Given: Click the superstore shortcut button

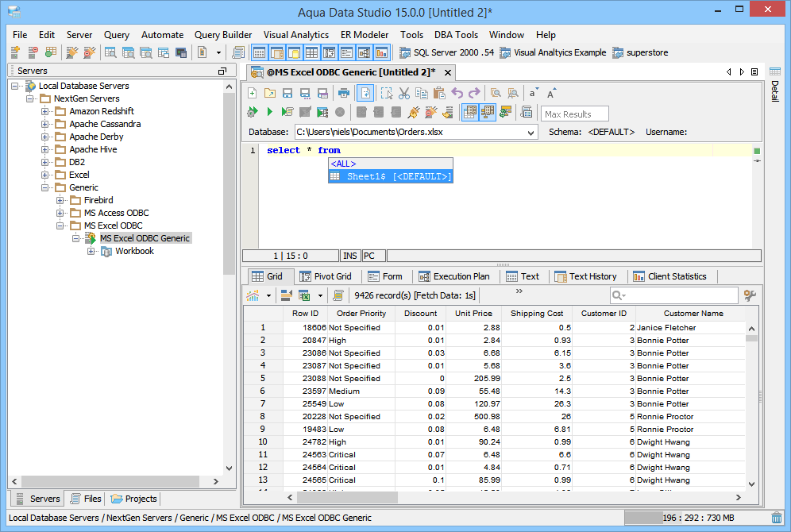Looking at the screenshot, I should [x=640, y=52].
